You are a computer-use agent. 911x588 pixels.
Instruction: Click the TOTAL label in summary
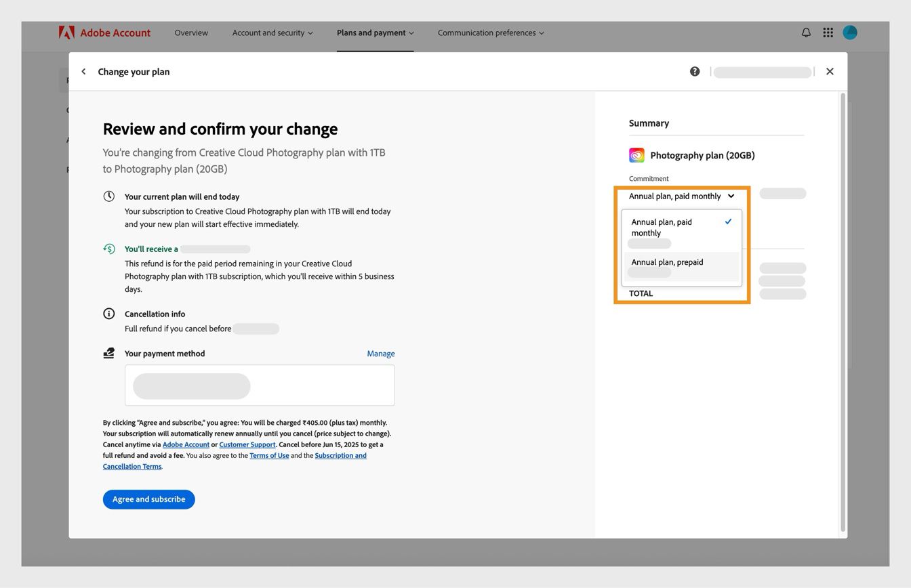(x=641, y=293)
